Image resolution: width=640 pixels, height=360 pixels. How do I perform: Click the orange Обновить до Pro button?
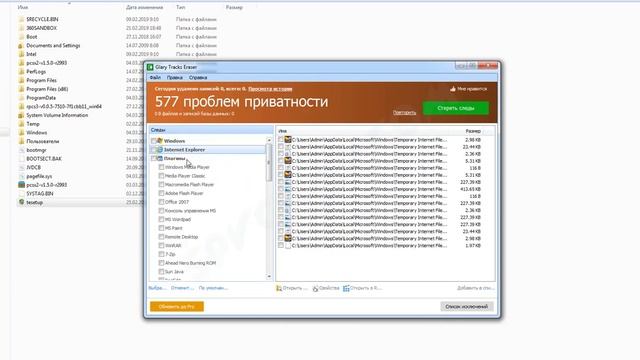[177, 307]
